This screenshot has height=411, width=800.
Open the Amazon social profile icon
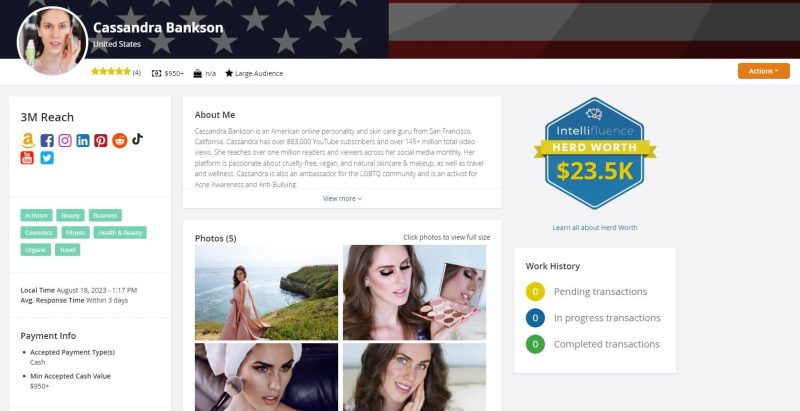coord(28,141)
